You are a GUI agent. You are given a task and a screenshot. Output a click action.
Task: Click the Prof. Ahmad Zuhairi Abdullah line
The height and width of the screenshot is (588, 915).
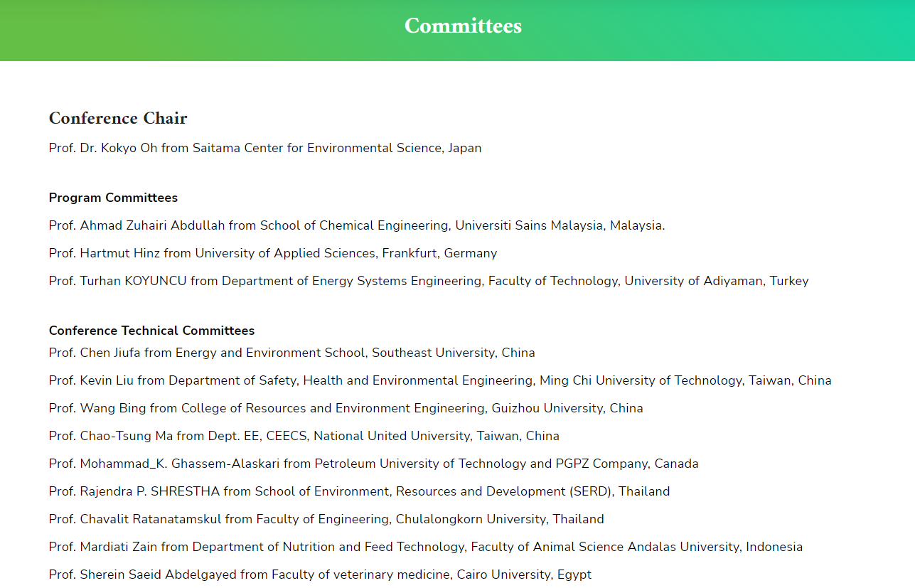click(357, 225)
